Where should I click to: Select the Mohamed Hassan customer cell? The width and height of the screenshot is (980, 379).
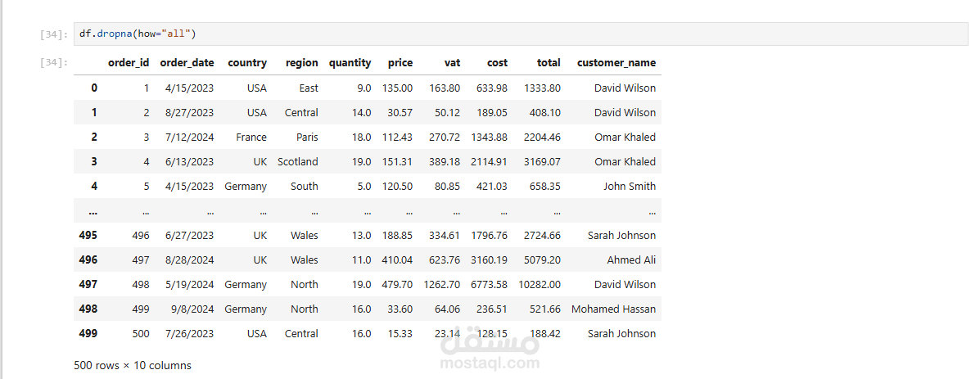click(614, 309)
